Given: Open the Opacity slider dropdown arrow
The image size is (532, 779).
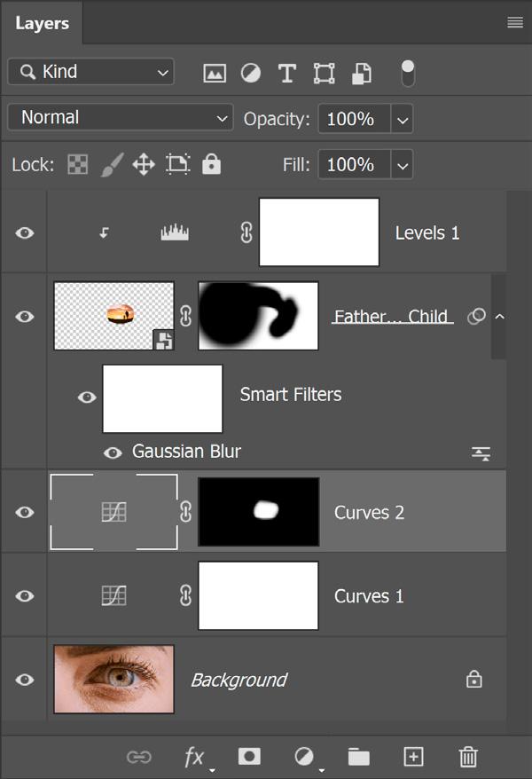Looking at the screenshot, I should [x=403, y=119].
